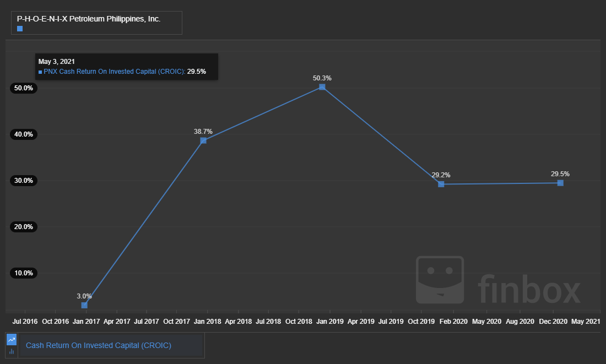Click the P-H-O-E-N-I-X Petroleum Philippines, Inc. legend title

point(89,19)
